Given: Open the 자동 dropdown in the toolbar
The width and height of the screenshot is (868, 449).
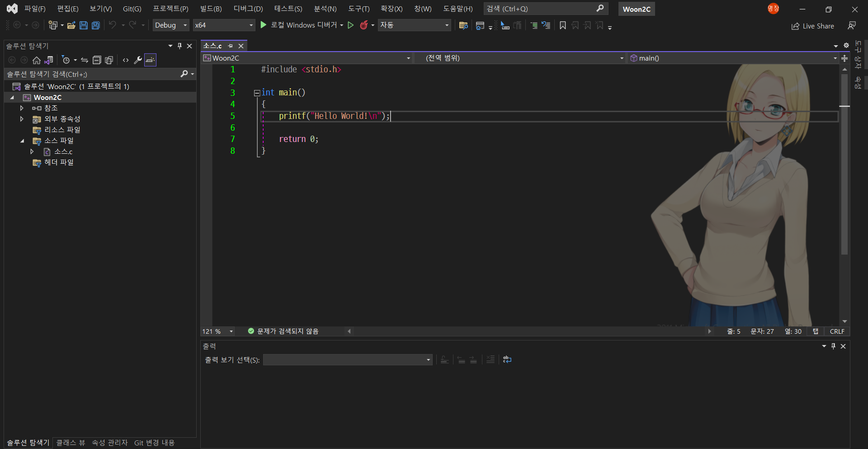Looking at the screenshot, I should (x=414, y=25).
